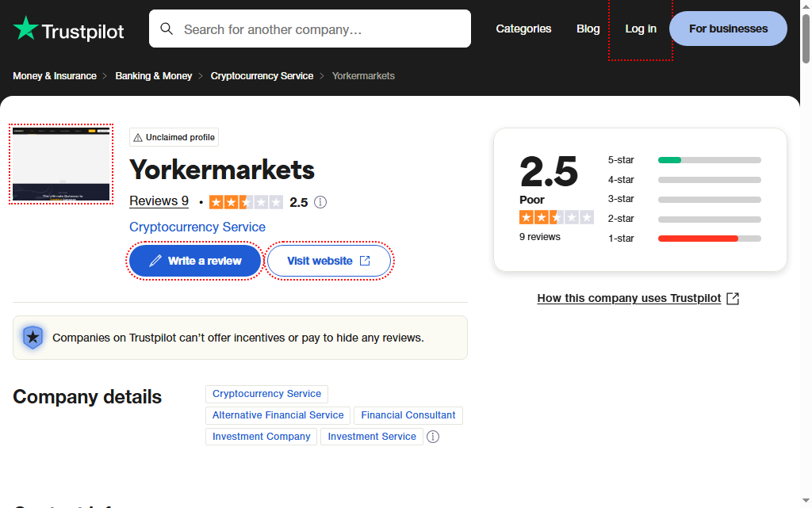This screenshot has width=812, height=508.
Task: Click star rating under Poor label
Action: (556, 217)
